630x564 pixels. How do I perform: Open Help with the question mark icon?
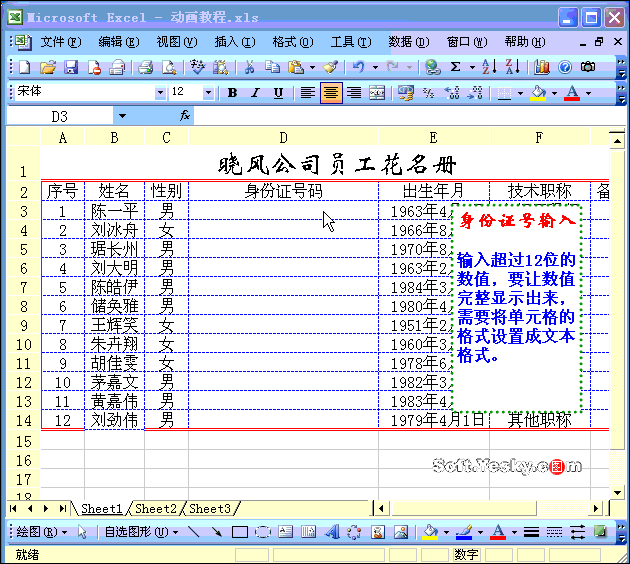tap(565, 67)
